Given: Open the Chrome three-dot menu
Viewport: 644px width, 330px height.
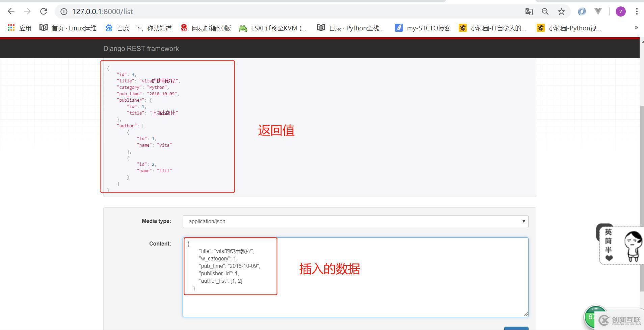Looking at the screenshot, I should pos(637,11).
